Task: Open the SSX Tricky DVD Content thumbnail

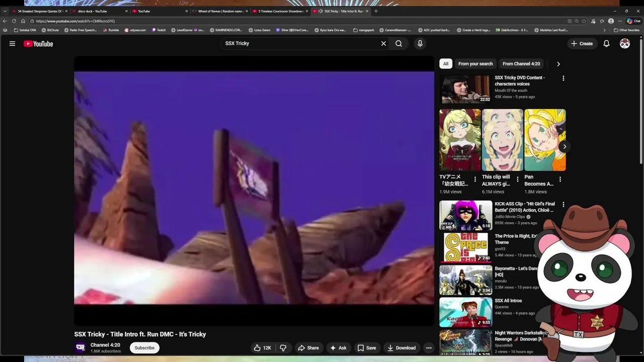Action: tap(466, 89)
